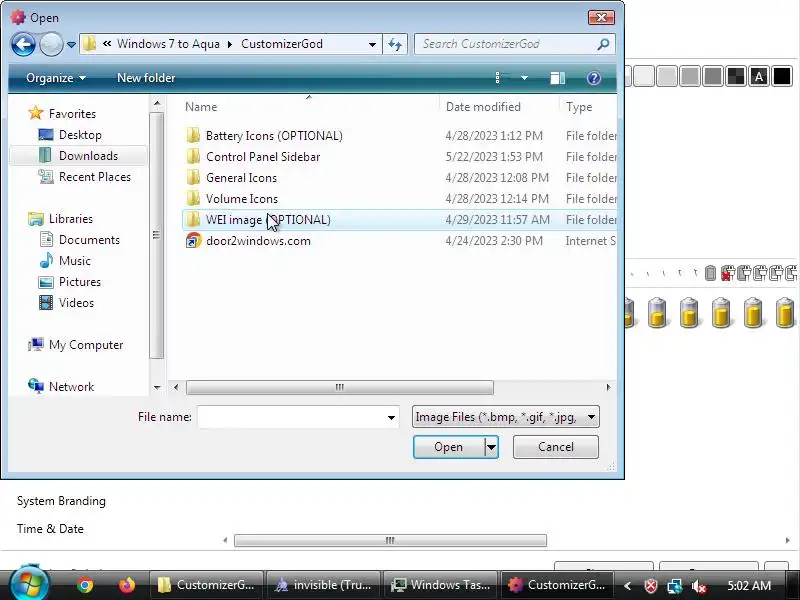Click the CustomizerGod bottom horizontal scrollbar
The image size is (800, 600).
tap(390, 540)
